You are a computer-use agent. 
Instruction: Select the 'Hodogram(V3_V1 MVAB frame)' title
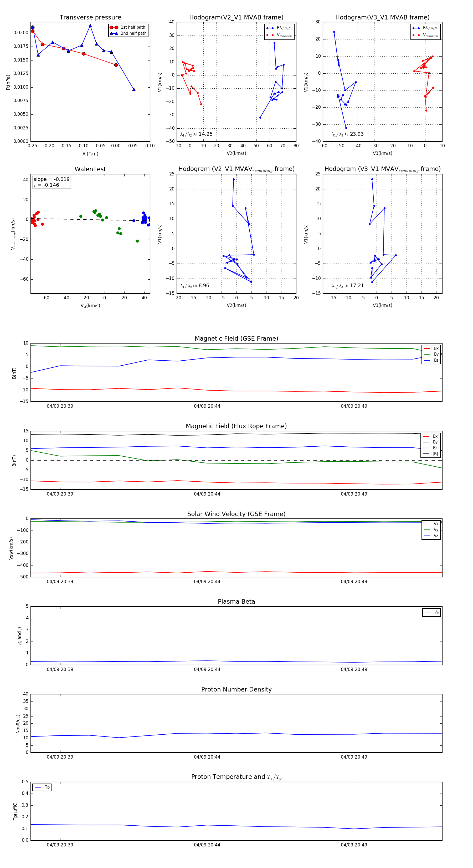point(382,17)
